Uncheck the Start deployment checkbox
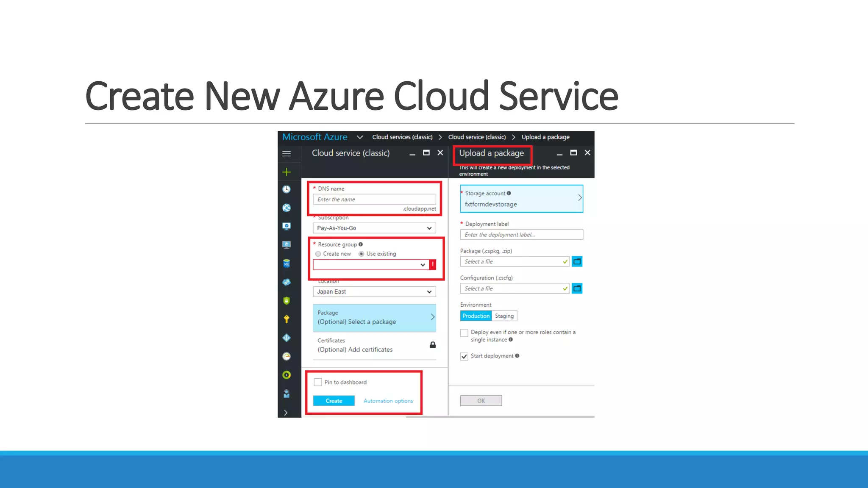The width and height of the screenshot is (868, 488). (x=465, y=356)
